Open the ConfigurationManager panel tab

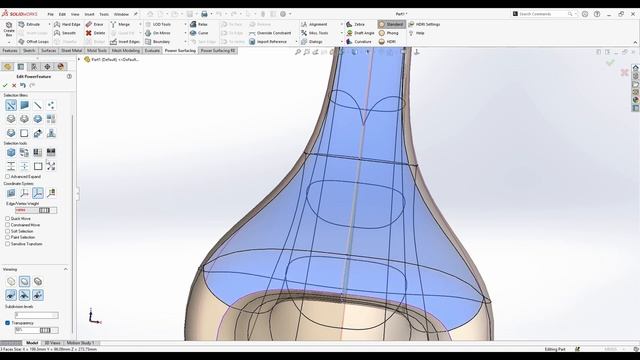pyautogui.click(x=34, y=67)
